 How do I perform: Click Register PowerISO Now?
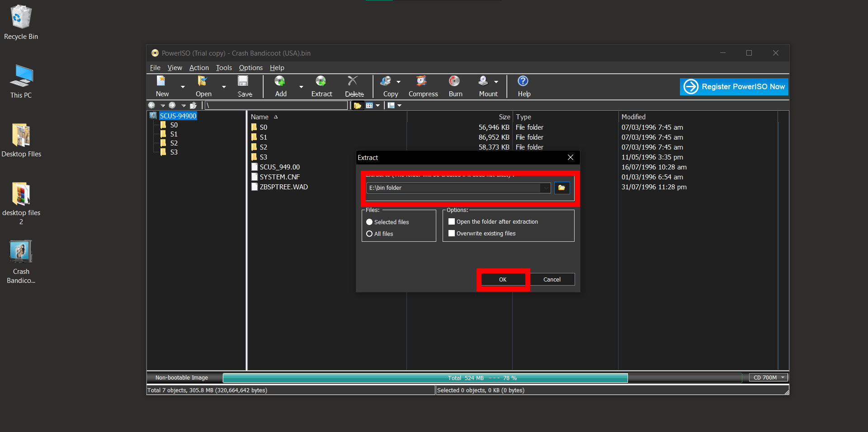point(733,86)
